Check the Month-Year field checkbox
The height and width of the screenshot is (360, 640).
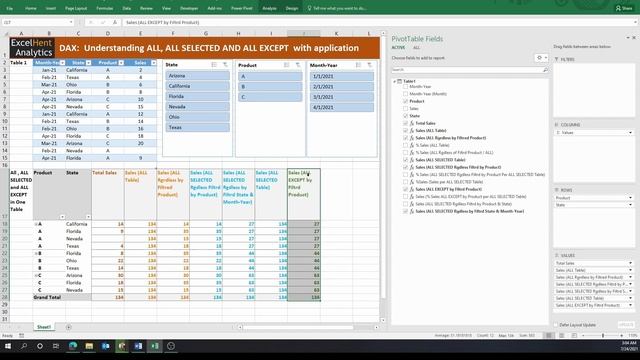coord(405,87)
